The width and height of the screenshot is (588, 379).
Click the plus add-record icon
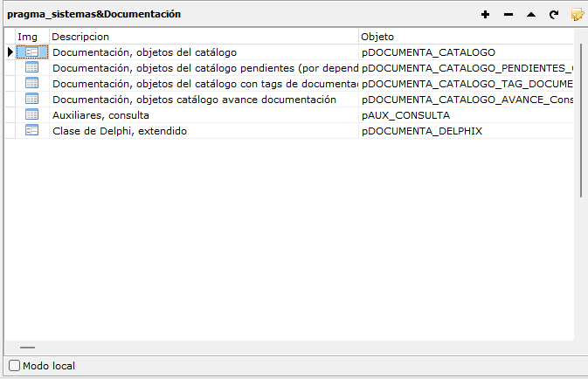pos(485,15)
